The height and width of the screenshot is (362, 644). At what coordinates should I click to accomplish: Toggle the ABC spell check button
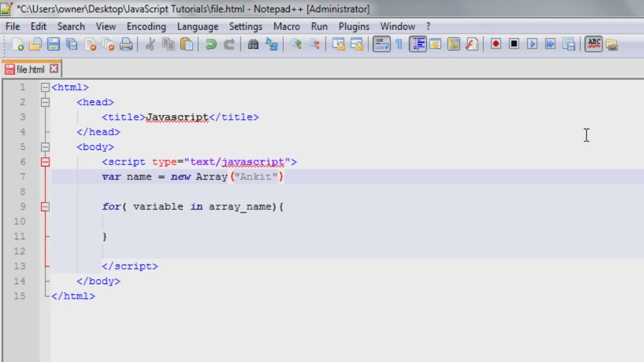[594, 44]
